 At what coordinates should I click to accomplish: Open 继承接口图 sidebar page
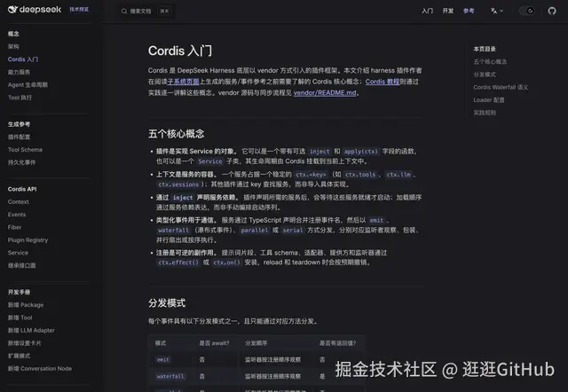point(21,265)
